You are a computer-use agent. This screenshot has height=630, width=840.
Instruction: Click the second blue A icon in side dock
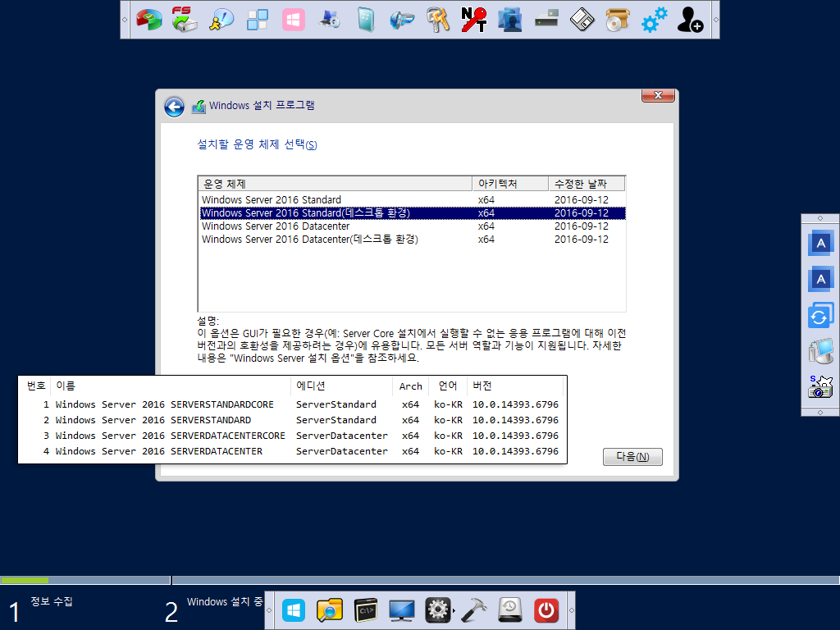click(820, 279)
